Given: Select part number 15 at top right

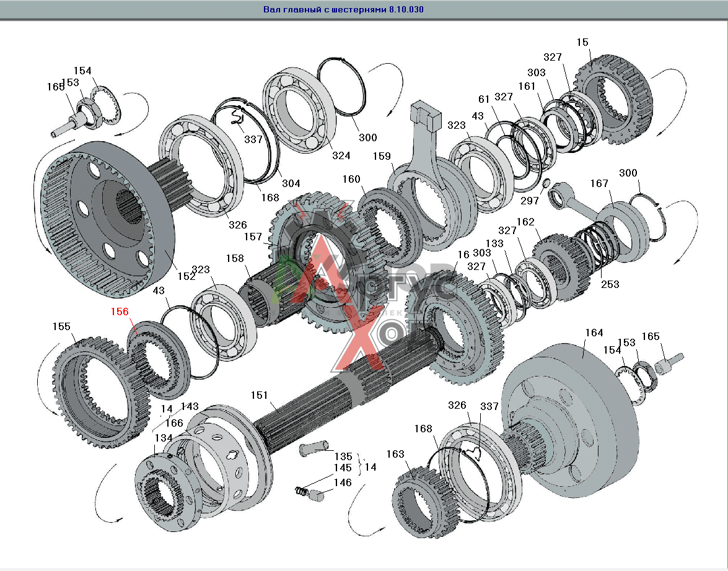Looking at the screenshot, I should tap(582, 42).
